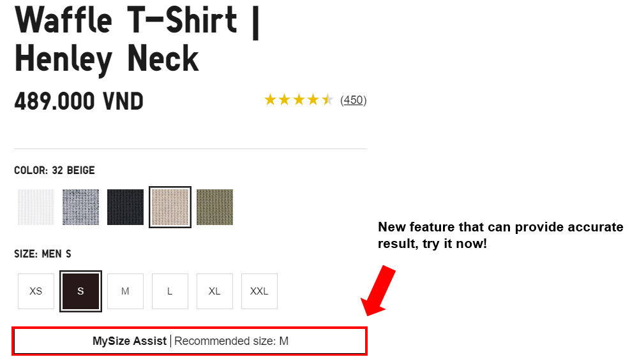Click the half-filled fifth star
Image resolution: width=630 pixels, height=364 pixels.
327,100
